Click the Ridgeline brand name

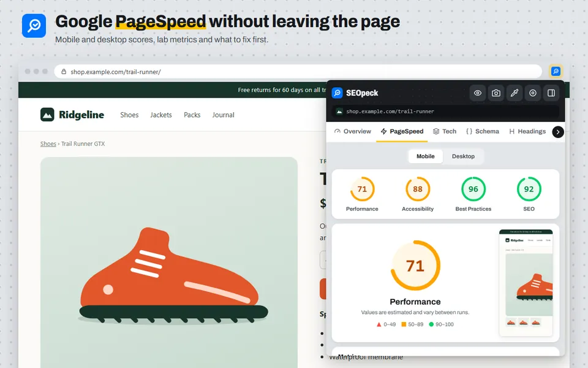[x=81, y=115]
